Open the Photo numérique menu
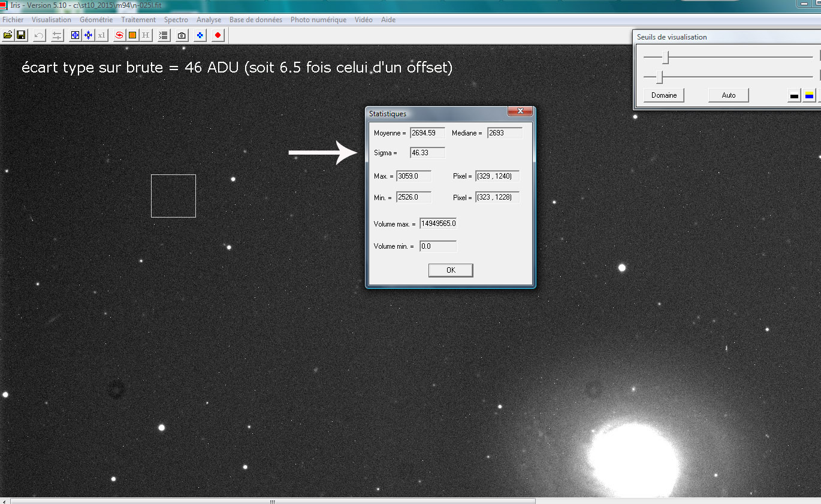Viewport: 821px width, 504px height. pyautogui.click(x=319, y=20)
